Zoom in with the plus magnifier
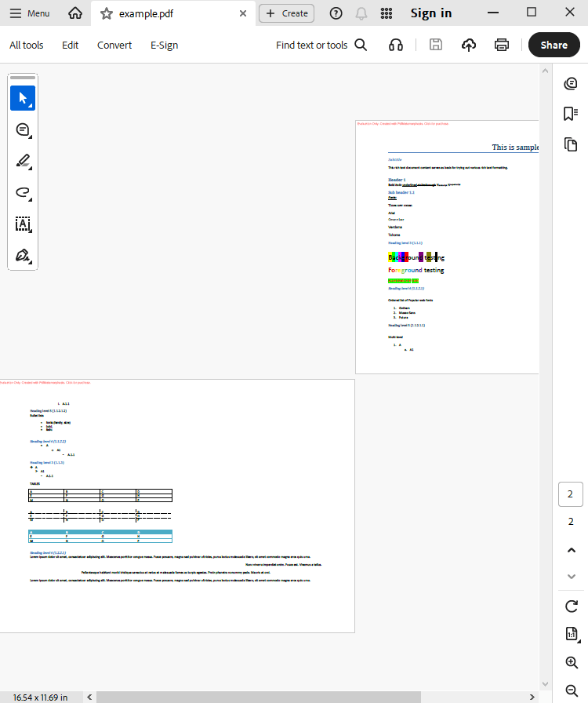 tap(572, 662)
